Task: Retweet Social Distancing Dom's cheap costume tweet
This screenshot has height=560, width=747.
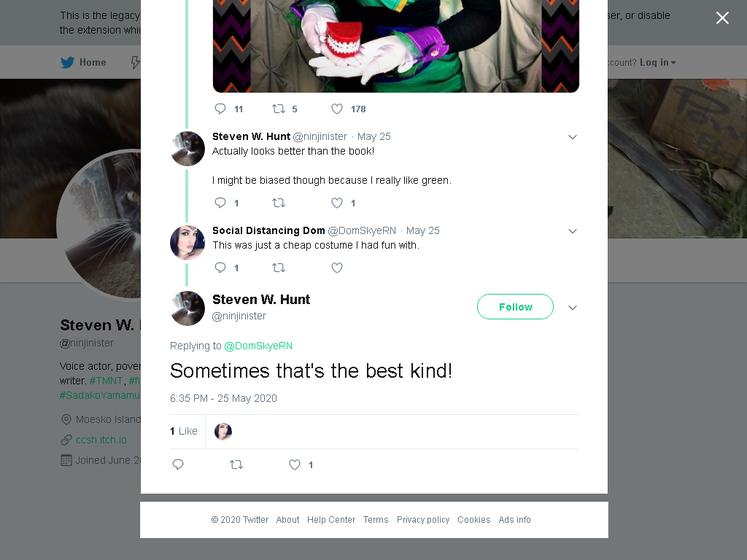Action: pos(279,268)
